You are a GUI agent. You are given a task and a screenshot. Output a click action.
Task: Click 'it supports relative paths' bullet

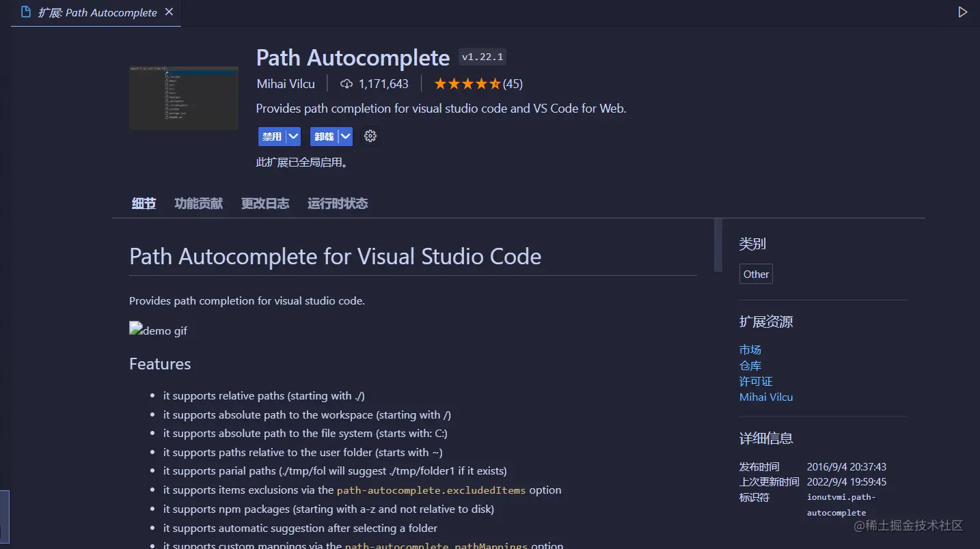(x=264, y=396)
